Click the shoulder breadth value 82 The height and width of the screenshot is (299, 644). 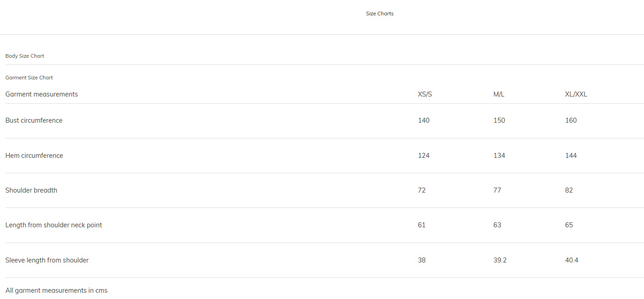[x=569, y=190]
